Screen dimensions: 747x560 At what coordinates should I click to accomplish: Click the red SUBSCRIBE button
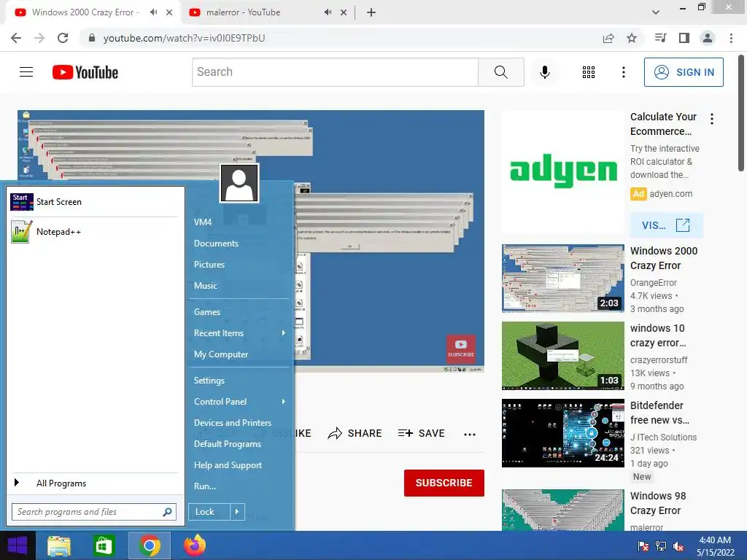(444, 483)
